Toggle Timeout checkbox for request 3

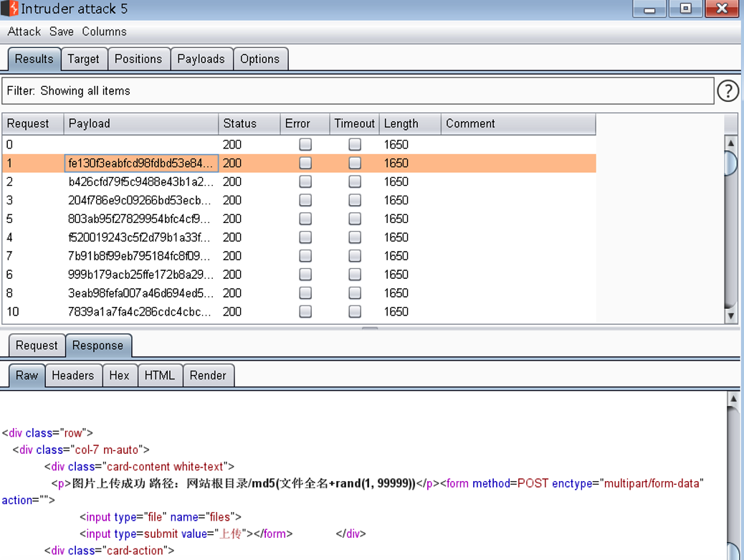tap(355, 200)
